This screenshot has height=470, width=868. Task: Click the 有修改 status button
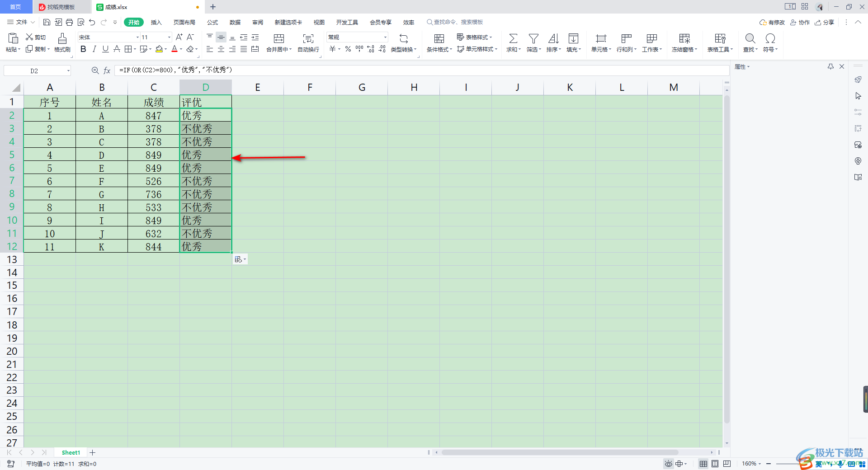click(772, 22)
